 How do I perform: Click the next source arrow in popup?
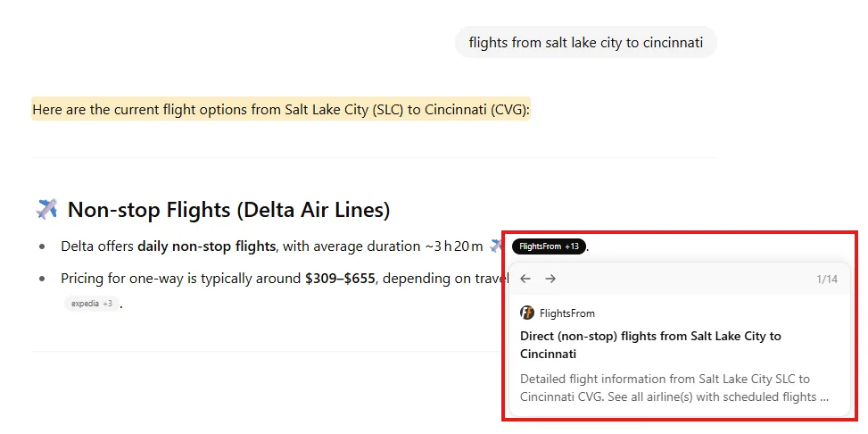pos(550,279)
